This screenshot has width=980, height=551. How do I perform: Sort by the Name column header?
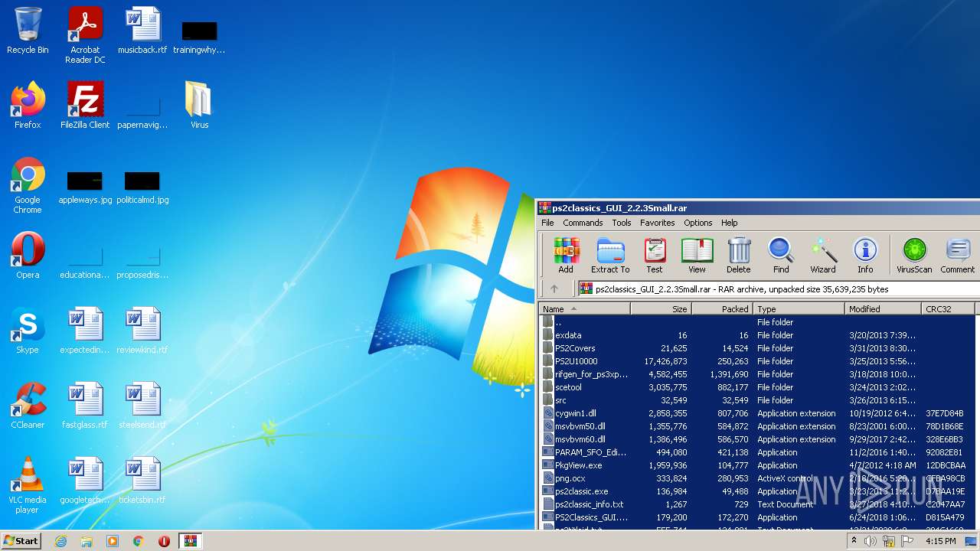click(x=584, y=309)
